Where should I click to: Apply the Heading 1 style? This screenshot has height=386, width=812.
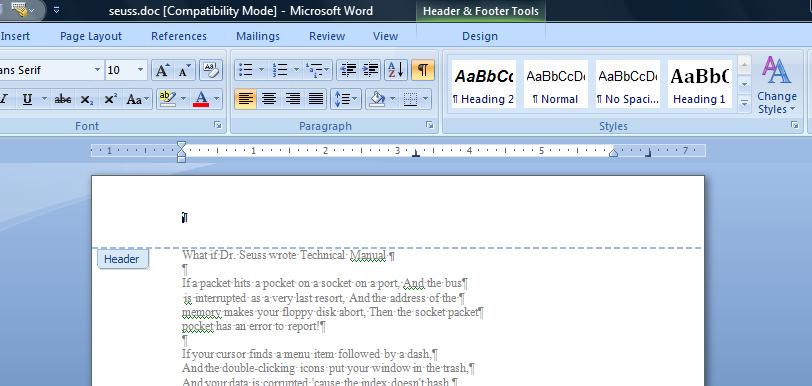[x=699, y=83]
